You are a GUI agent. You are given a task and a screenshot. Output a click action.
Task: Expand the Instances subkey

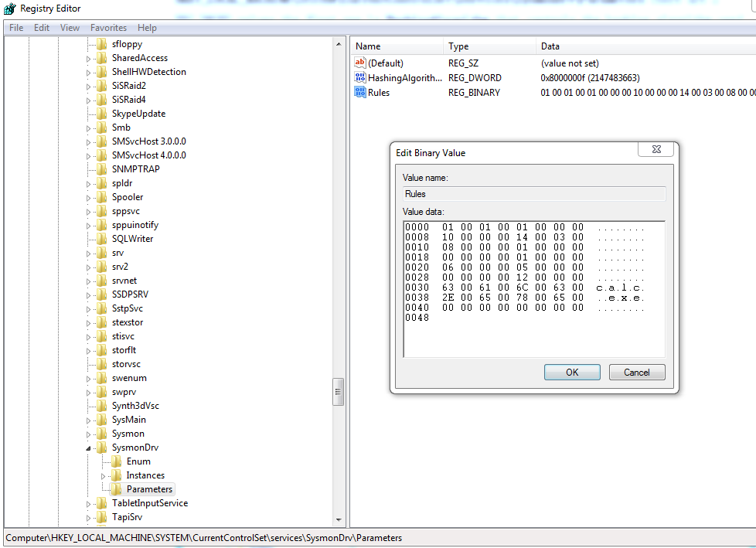[103, 476]
